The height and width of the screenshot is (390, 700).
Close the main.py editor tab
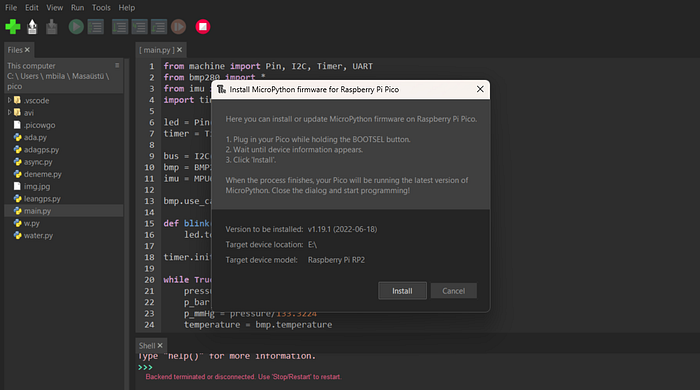pos(179,50)
